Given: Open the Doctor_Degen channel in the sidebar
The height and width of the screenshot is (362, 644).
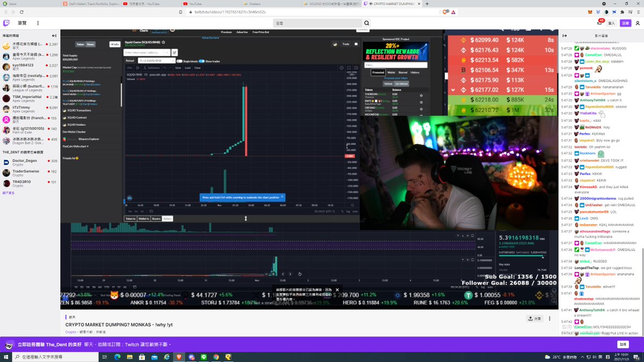Looking at the screenshot, I should pyautogui.click(x=30, y=162).
